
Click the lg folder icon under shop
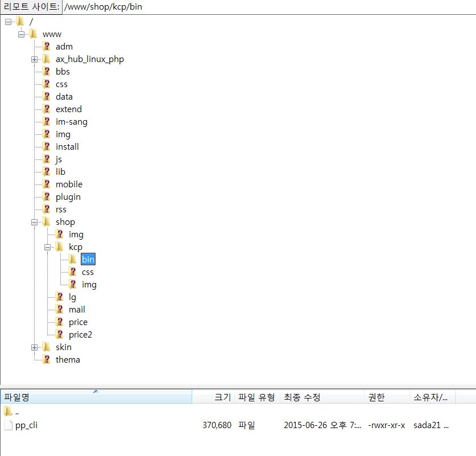60,297
